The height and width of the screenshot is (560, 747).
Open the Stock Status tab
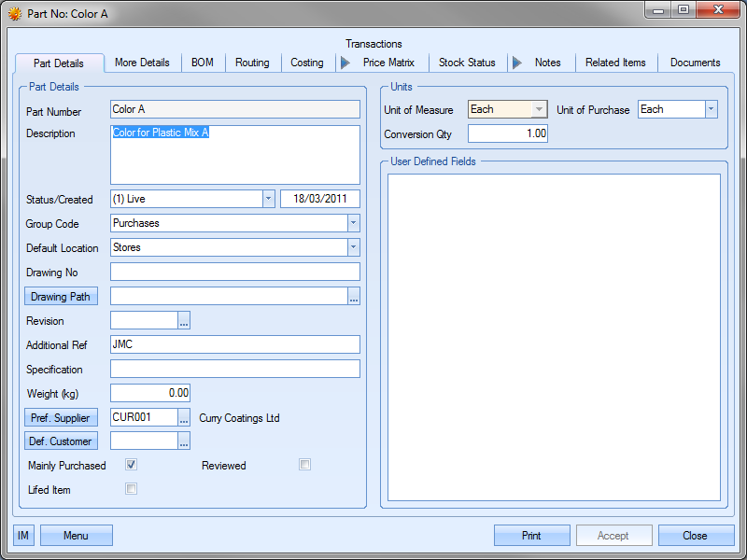pyautogui.click(x=467, y=63)
